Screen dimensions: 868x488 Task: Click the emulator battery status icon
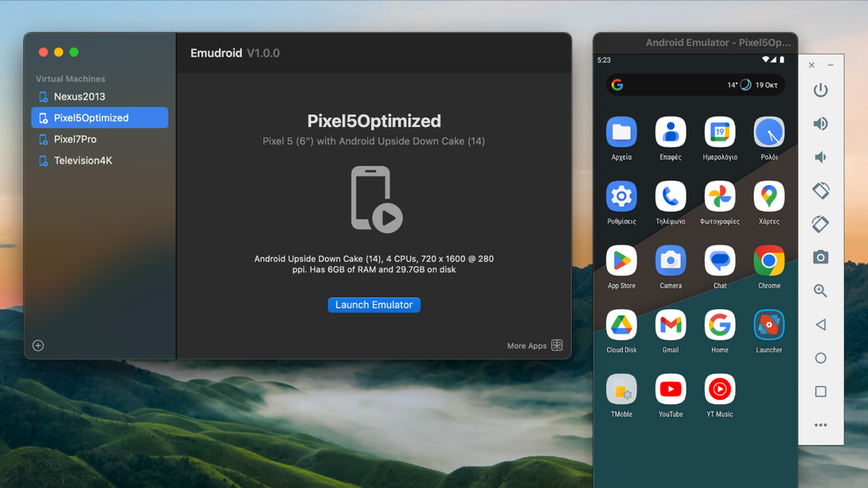point(782,60)
